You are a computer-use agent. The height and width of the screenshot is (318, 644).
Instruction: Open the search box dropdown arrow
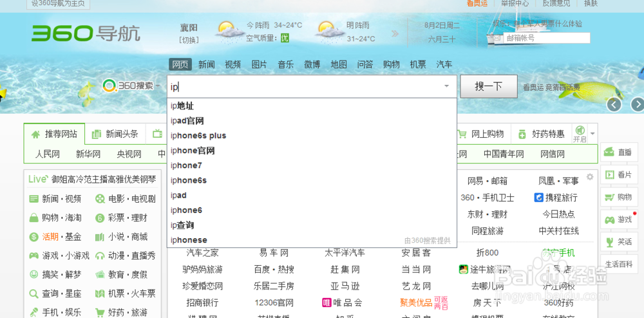[446, 86]
